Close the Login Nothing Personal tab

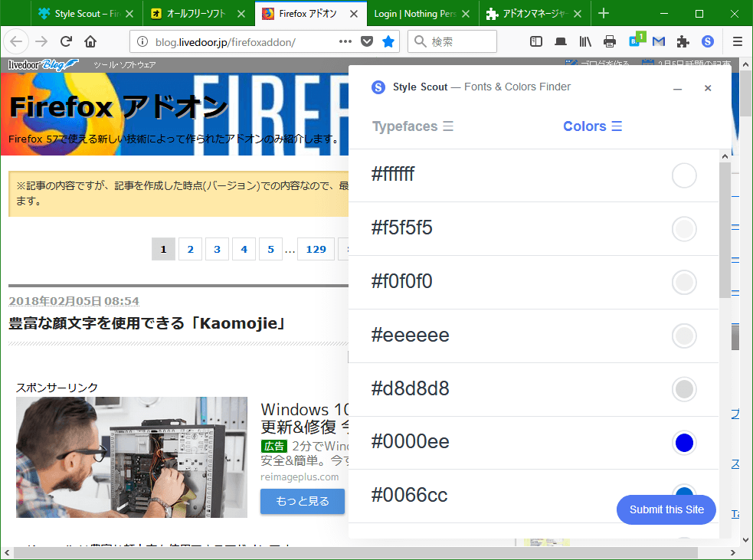click(465, 14)
